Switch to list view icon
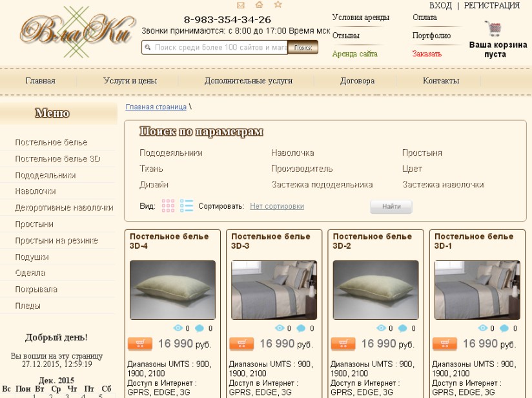532x398 pixels. (x=187, y=206)
